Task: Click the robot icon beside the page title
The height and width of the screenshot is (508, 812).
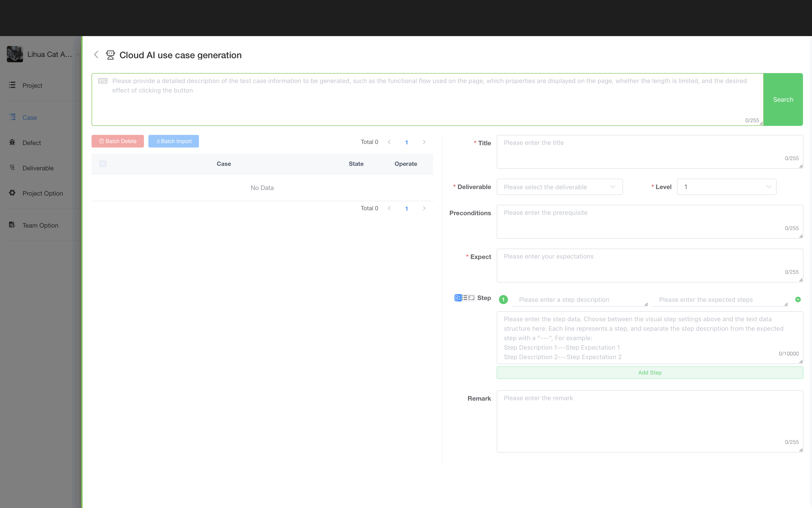Action: 110,55
